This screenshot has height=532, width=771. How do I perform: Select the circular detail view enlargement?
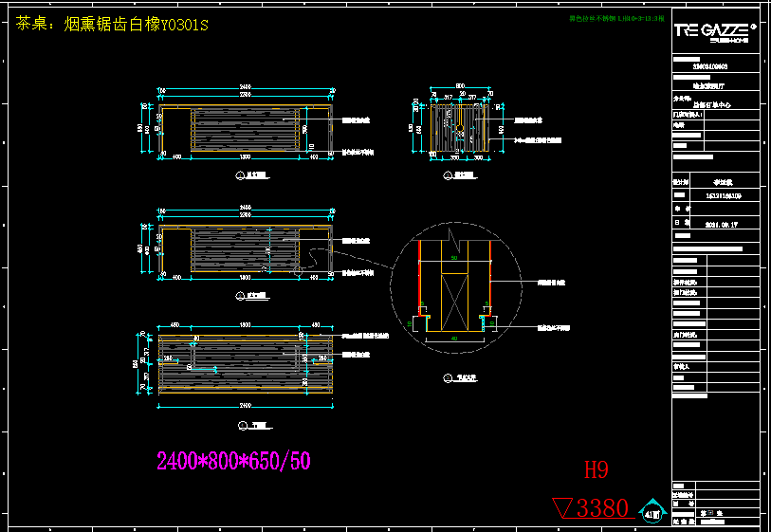(455, 292)
